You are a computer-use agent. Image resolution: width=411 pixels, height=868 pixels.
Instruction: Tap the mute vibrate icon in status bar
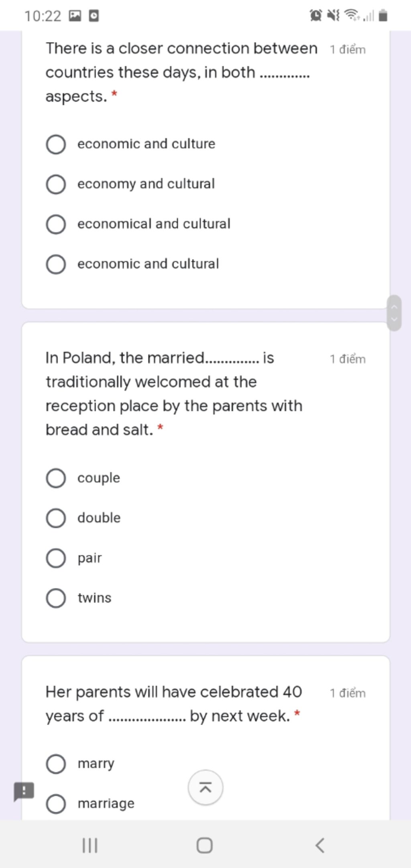click(333, 16)
